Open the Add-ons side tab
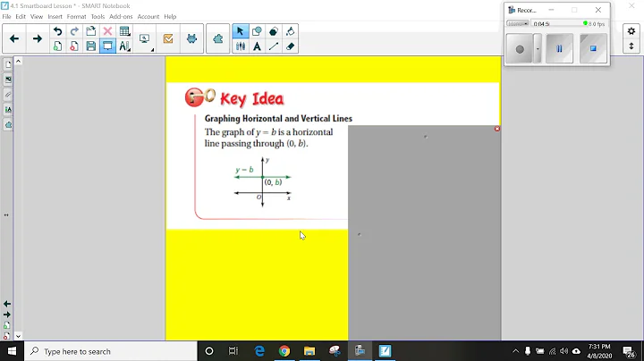 (8, 124)
